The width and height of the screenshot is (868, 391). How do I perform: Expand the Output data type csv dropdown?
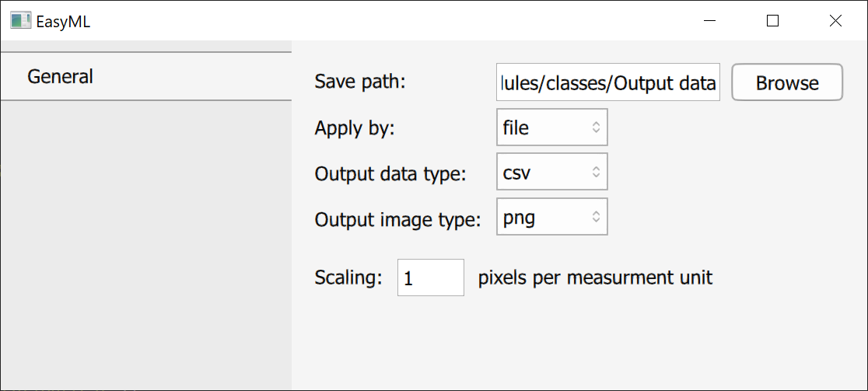(551, 173)
